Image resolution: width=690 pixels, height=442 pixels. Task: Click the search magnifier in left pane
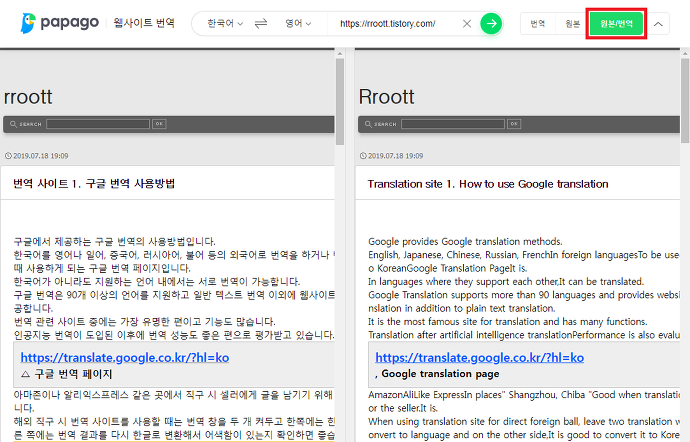pos(13,124)
